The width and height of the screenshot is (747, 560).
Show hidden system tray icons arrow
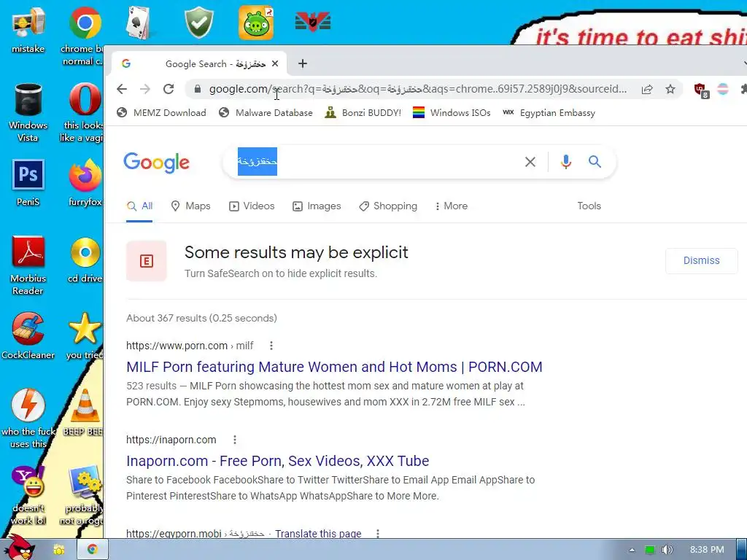(632, 550)
